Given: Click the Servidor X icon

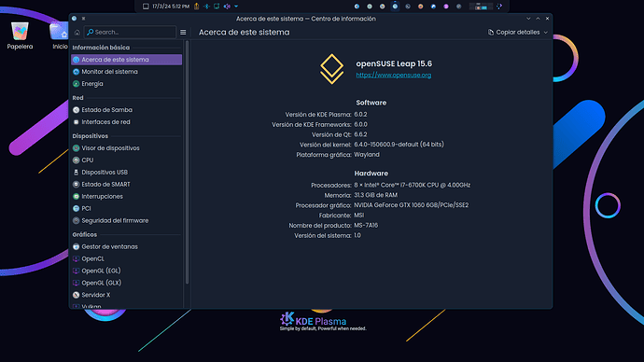Looking at the screenshot, I should coord(76,295).
